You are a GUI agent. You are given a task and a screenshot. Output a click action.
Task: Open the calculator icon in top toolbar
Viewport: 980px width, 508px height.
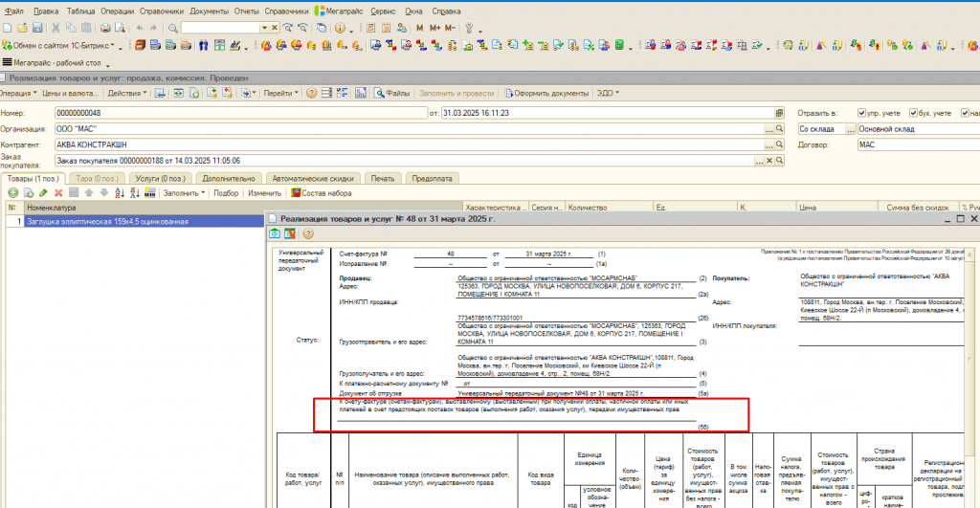(x=370, y=28)
